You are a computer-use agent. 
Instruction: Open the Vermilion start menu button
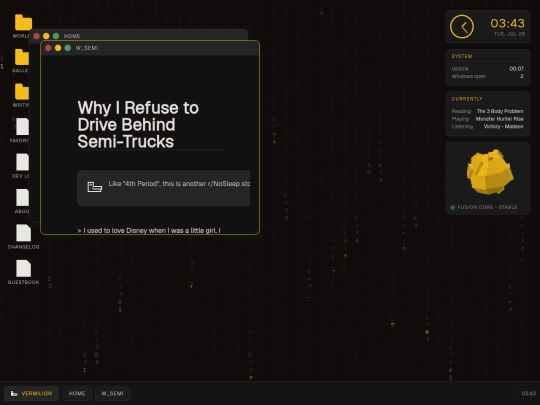click(31, 393)
